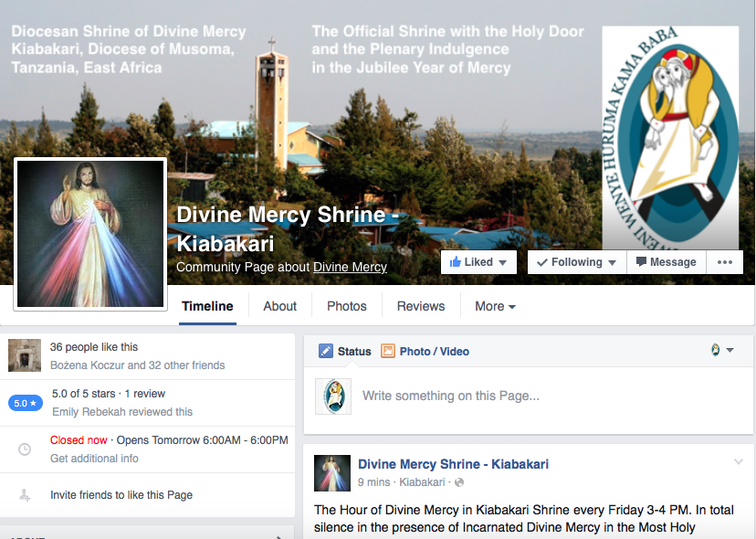The image size is (756, 539).
Task: Click the Jubilee of Mercy logo in cover
Action: point(670,138)
